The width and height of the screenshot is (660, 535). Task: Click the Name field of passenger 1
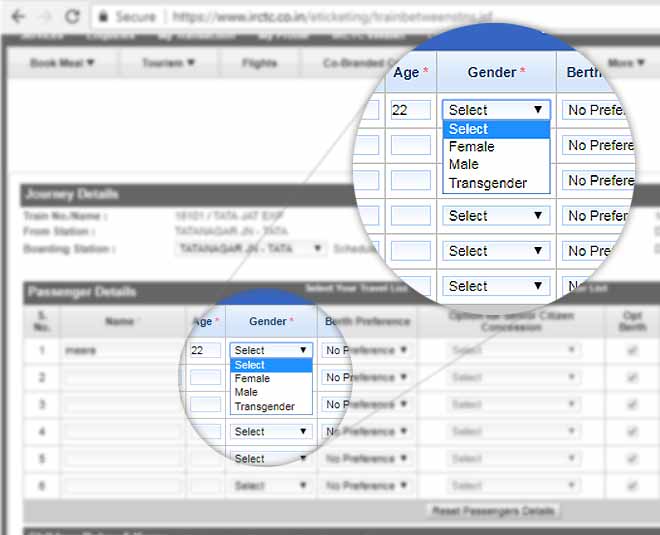pos(122,350)
